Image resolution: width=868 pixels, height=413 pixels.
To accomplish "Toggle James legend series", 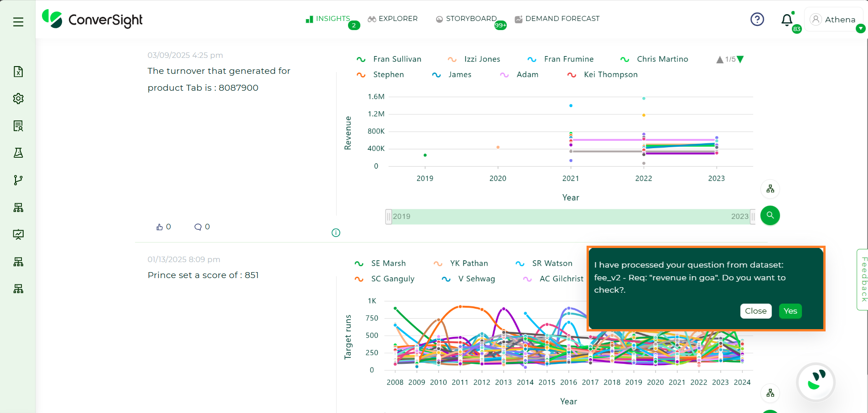I will tap(452, 75).
